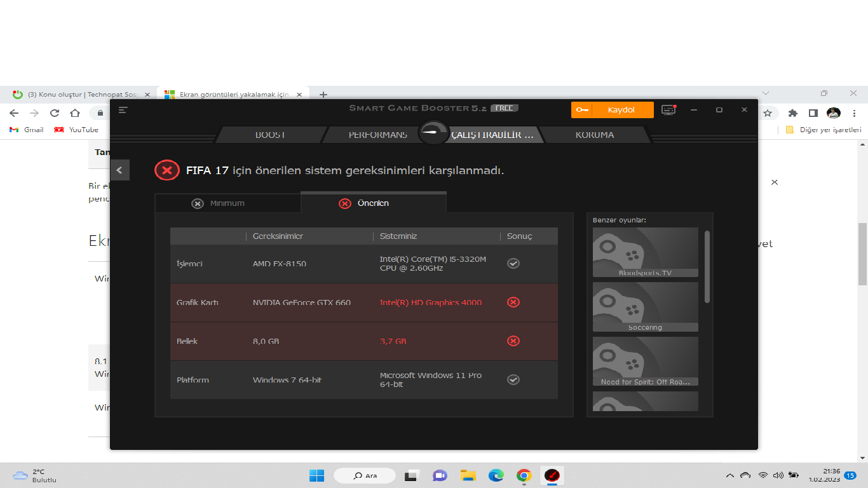Click the taskbar Ara search box
Image resolution: width=868 pixels, height=488 pixels.
click(x=365, y=475)
